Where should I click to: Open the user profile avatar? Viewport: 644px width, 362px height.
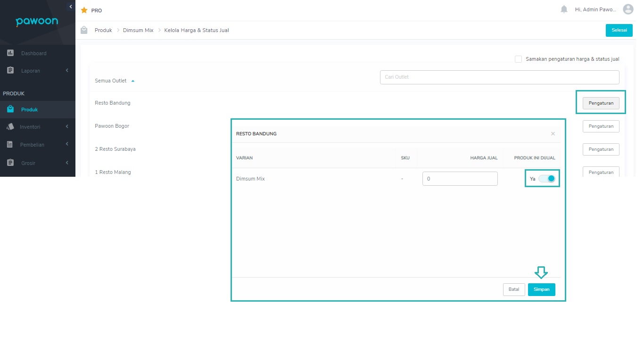pyautogui.click(x=628, y=9)
